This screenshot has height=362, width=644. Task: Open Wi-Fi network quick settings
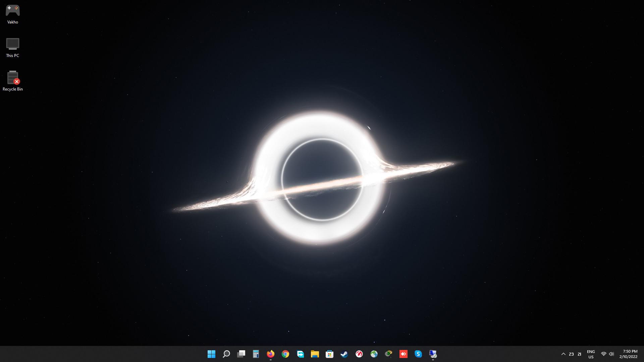[603, 354]
